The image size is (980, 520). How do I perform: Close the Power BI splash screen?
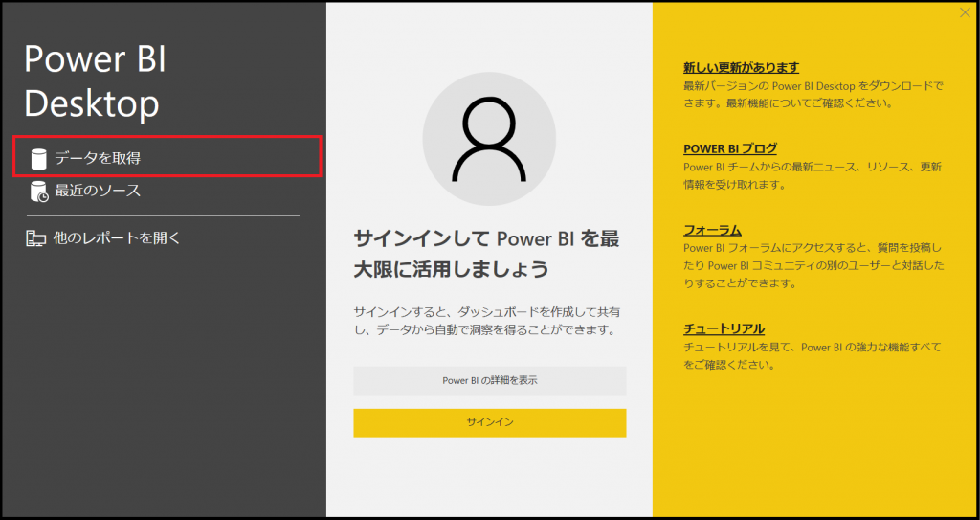click(x=965, y=12)
